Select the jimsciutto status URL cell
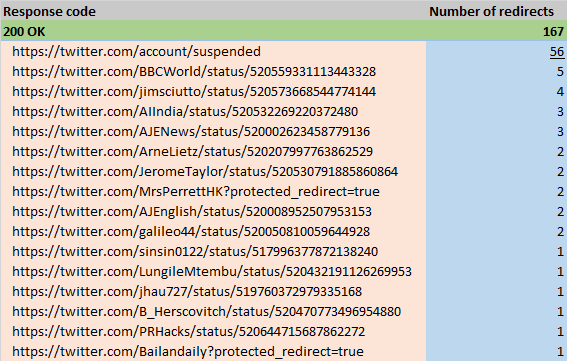The height and width of the screenshot is (361, 567). coord(194,92)
